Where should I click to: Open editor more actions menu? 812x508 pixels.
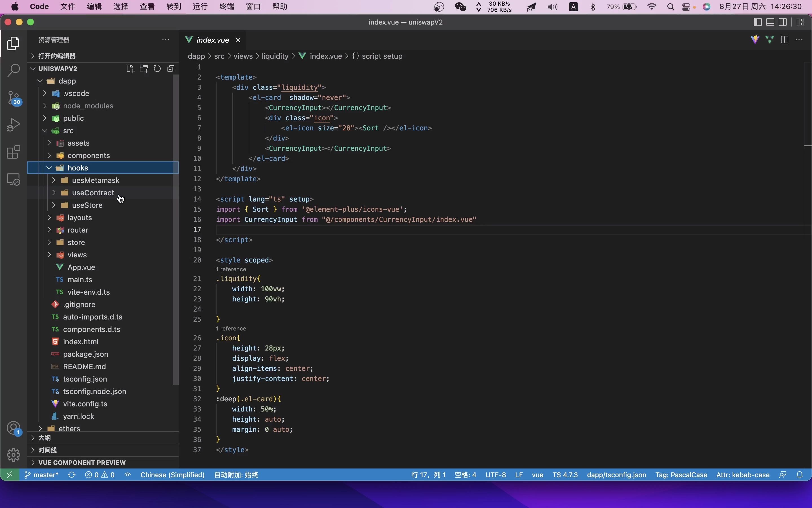tap(799, 40)
